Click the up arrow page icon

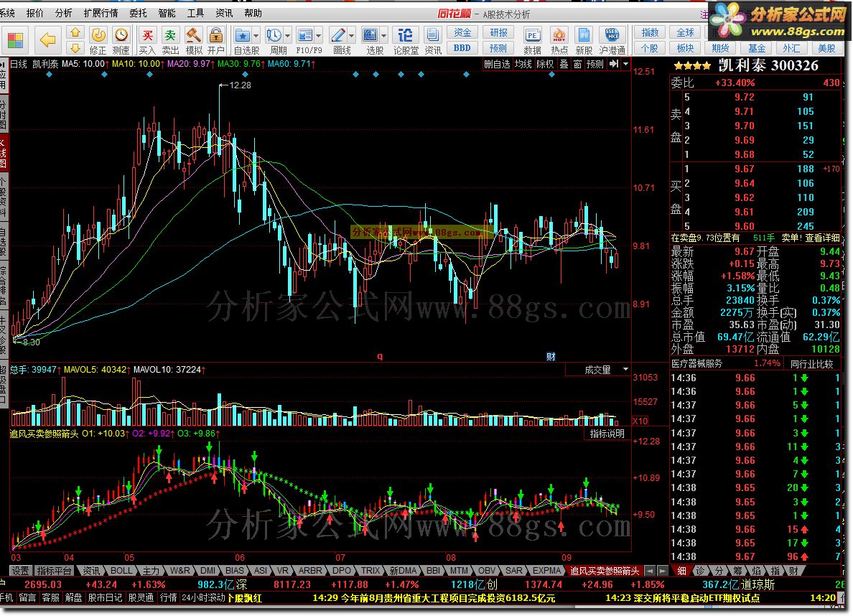pyautogui.click(x=76, y=32)
